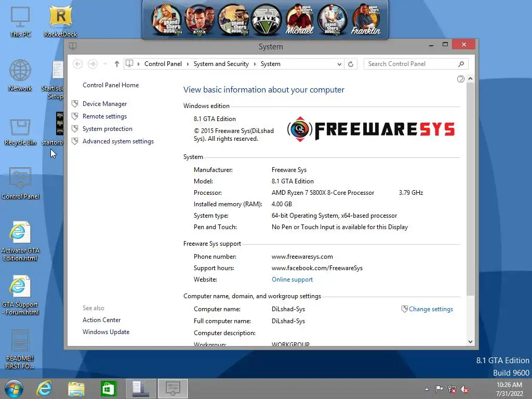Screen dimensions: 532x399
Task: Open the Network desktop icon
Action: pyautogui.click(x=20, y=75)
